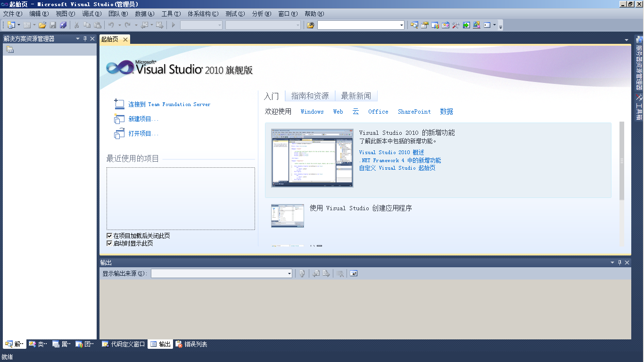Open the Visual Studio 2010 概述 link
Image resolution: width=644 pixels, height=362 pixels.
point(390,152)
